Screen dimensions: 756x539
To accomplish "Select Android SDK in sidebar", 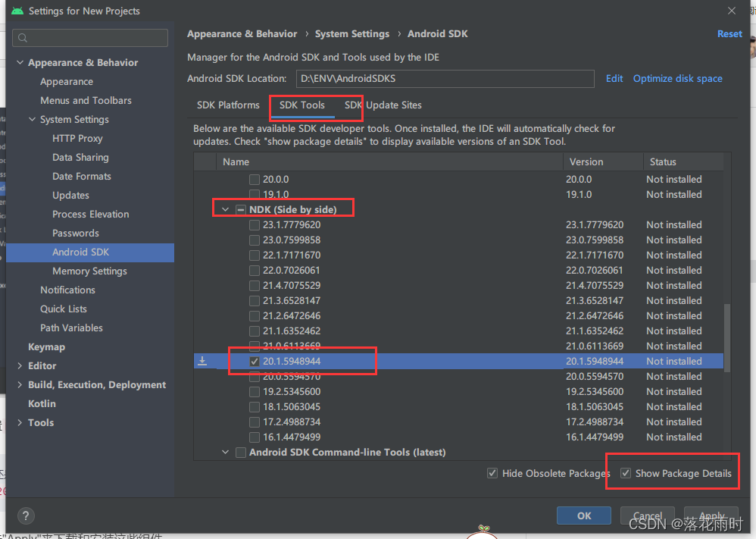I will click(90, 252).
